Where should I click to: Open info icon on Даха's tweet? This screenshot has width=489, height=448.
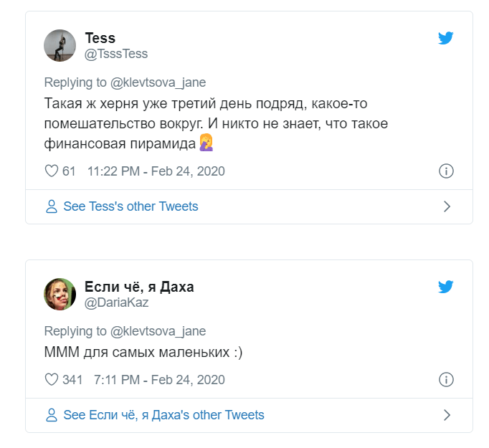pos(446,380)
